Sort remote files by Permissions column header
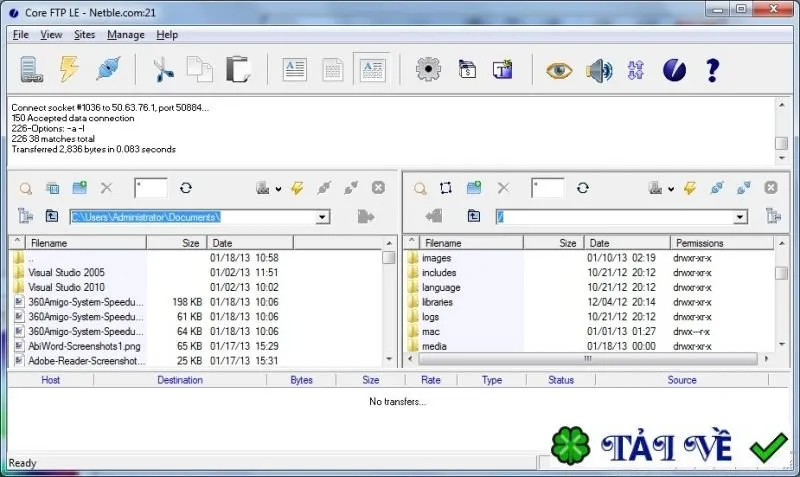800x477 pixels. point(722,243)
